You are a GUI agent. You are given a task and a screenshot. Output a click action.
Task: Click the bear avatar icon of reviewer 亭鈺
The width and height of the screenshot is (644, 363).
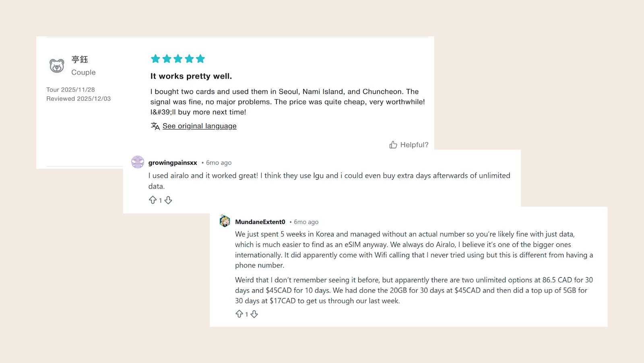click(56, 65)
